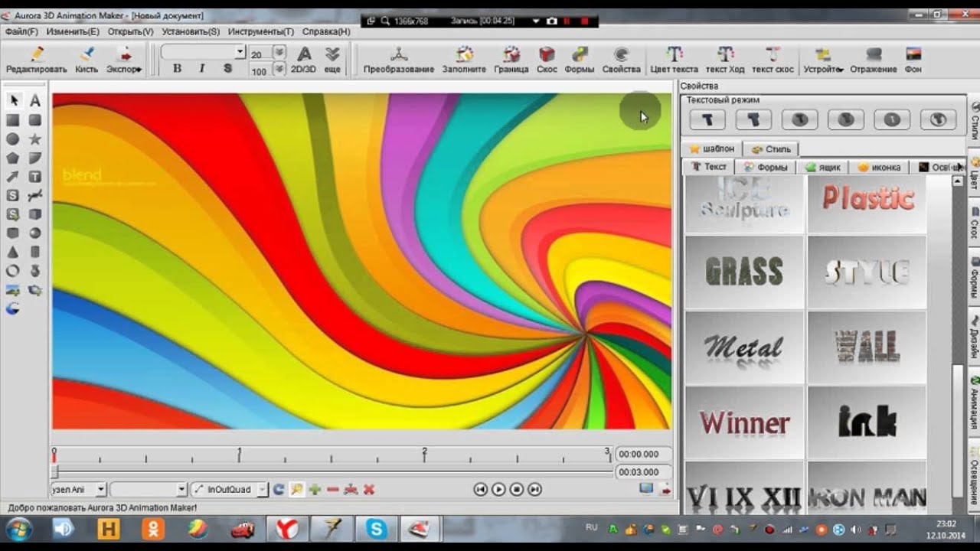The width and height of the screenshot is (980, 551).
Task: Switch to the шаблон tab
Action: [712, 148]
